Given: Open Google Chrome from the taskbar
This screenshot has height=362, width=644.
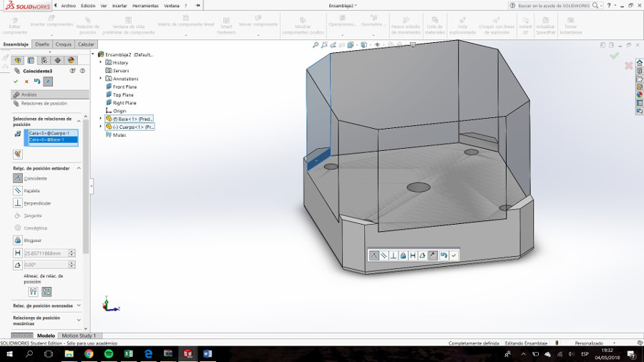Looking at the screenshot, I should coord(89,354).
